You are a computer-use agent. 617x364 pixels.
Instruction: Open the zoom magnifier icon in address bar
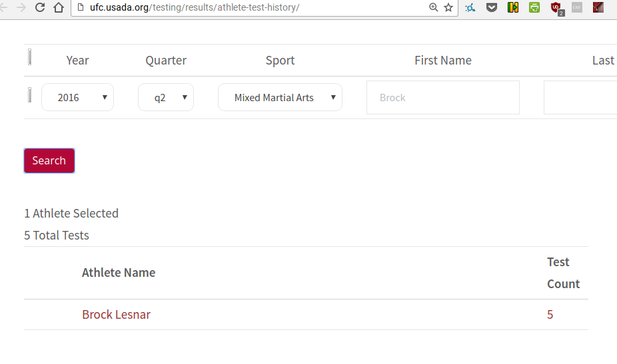433,7
